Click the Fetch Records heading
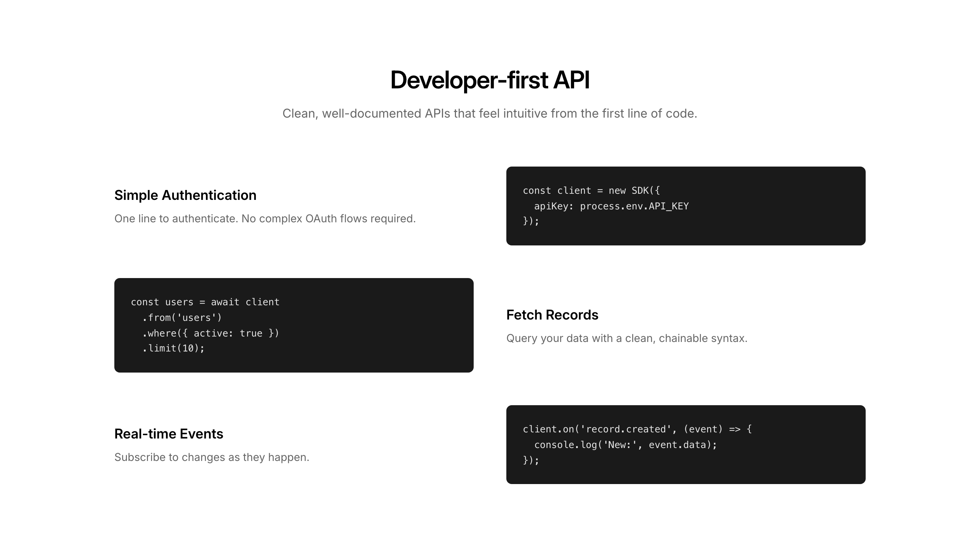Image resolution: width=980 pixels, height=550 pixels. pyautogui.click(x=552, y=315)
